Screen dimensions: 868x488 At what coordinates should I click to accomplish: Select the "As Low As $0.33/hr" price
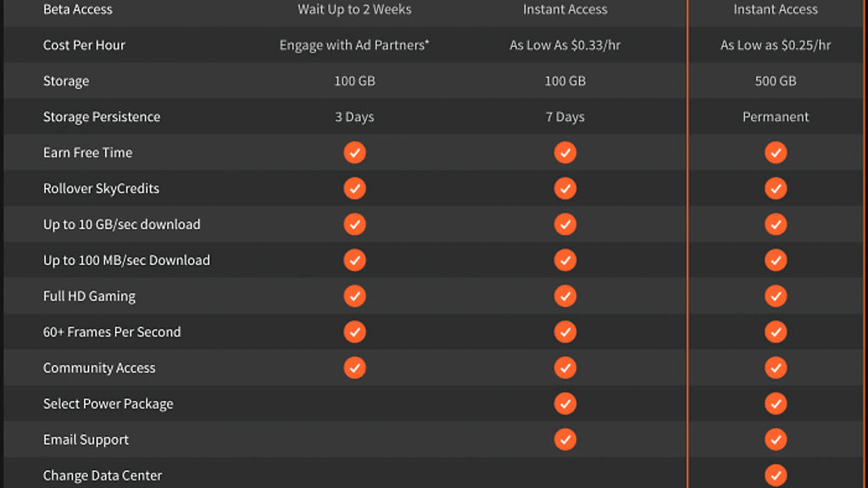click(565, 45)
